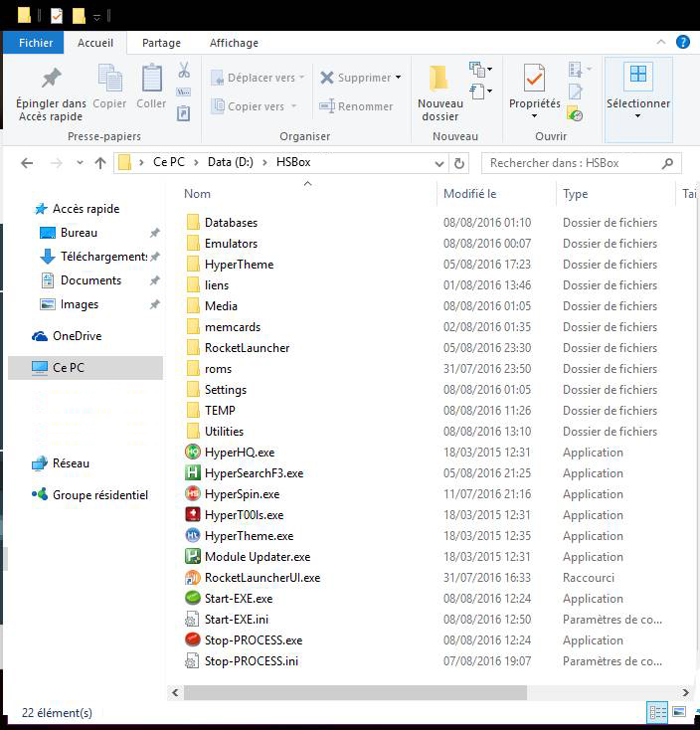Switch to large icons view in status bar
The height and width of the screenshot is (730, 700).
pos(679,712)
